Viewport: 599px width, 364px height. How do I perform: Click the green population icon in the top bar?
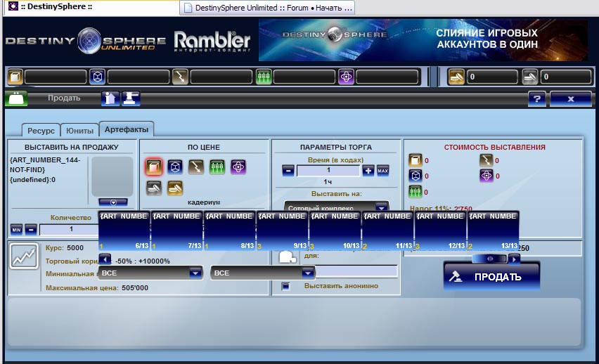263,77
